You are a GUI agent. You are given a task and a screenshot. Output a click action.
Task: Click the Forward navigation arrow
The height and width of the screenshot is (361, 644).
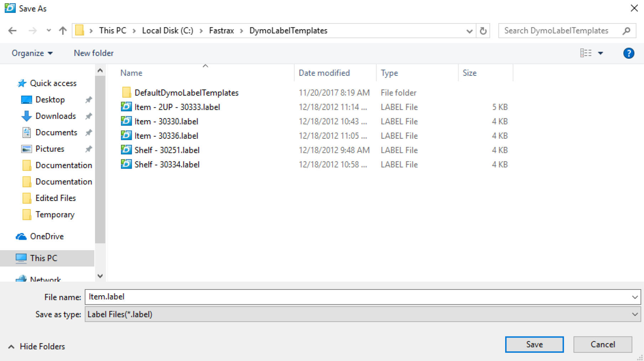click(x=32, y=31)
